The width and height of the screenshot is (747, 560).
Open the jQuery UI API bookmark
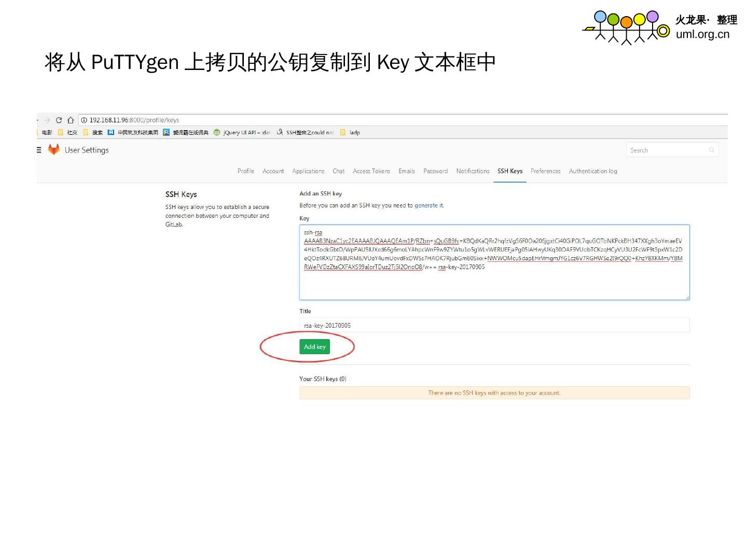[x=242, y=133]
